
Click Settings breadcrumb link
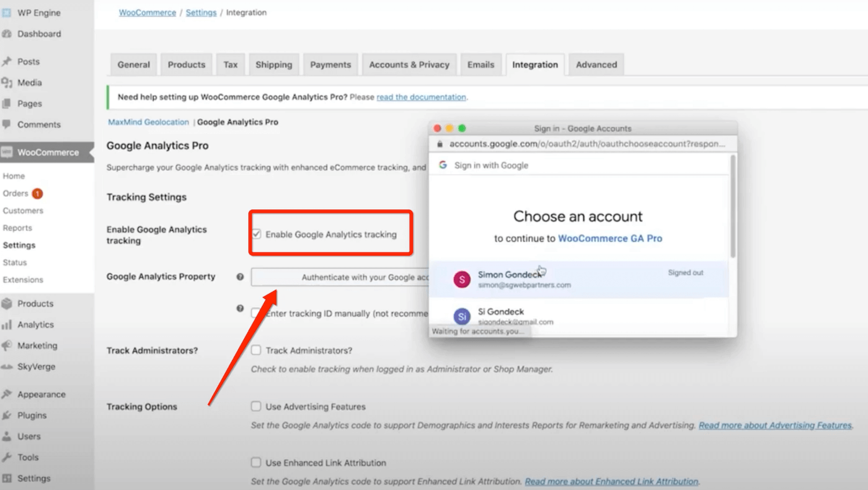click(201, 12)
